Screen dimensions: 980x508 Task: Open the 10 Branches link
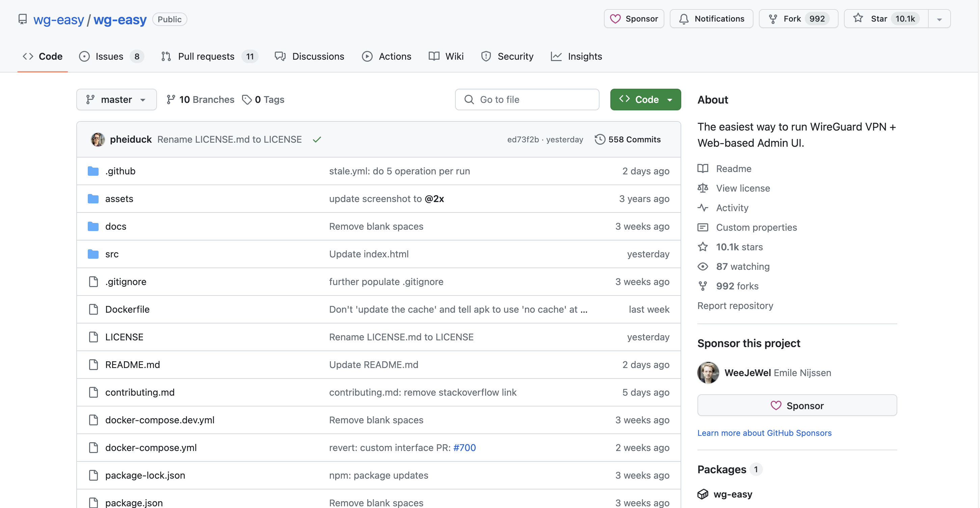[201, 100]
